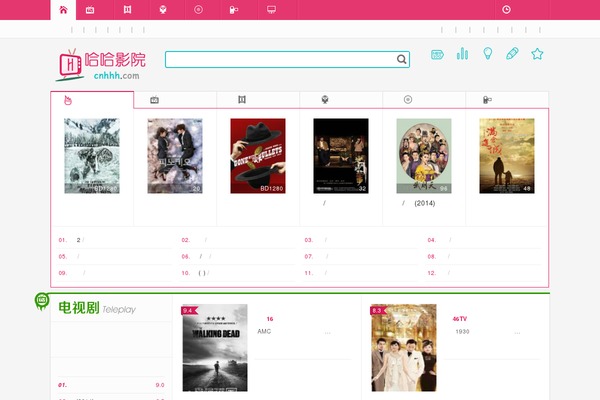Open the costume drama poster marked 96
The width and height of the screenshot is (600, 400).
424,156
